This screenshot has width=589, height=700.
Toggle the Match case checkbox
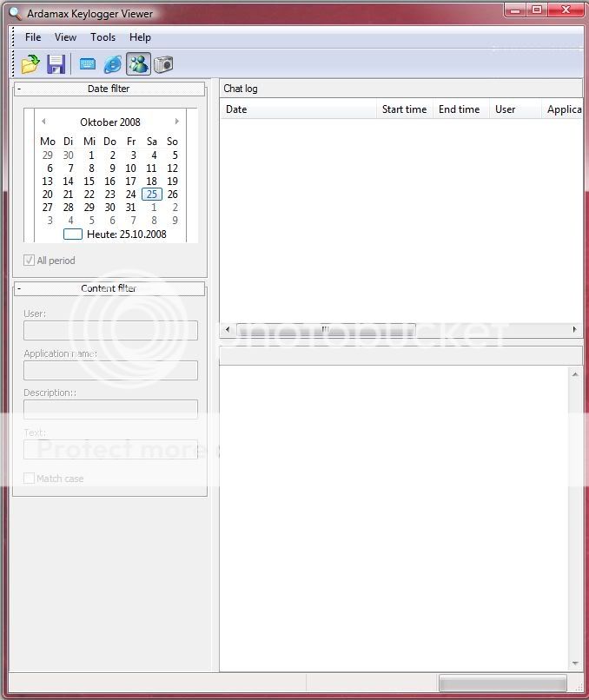(29, 479)
